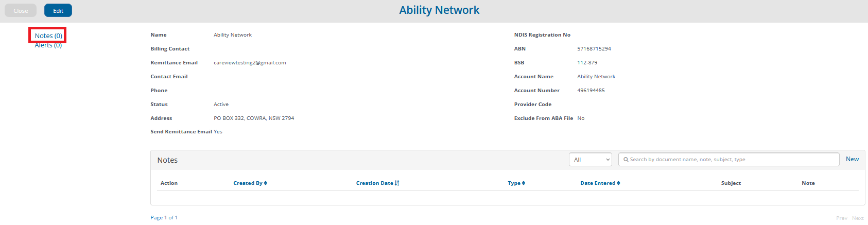Go to Prev page of notes
The height and width of the screenshot is (225, 868).
842,218
